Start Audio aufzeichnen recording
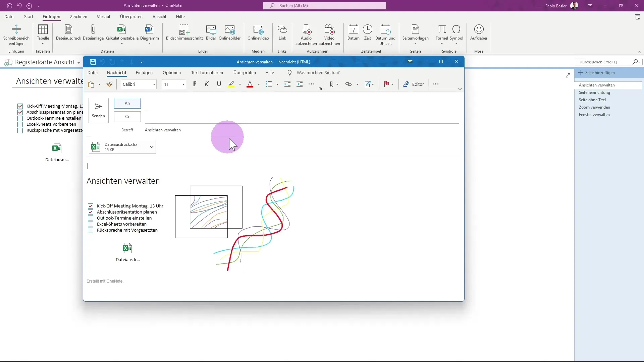This screenshot has height=362, width=644. pos(306,35)
